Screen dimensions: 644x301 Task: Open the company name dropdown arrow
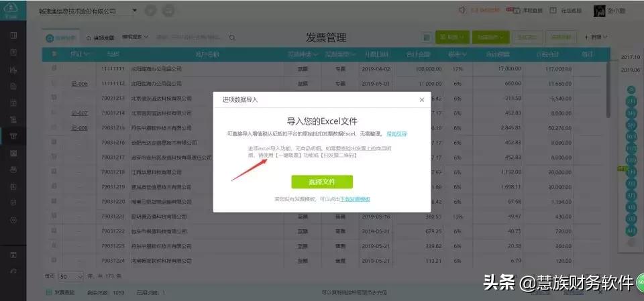coord(135,11)
